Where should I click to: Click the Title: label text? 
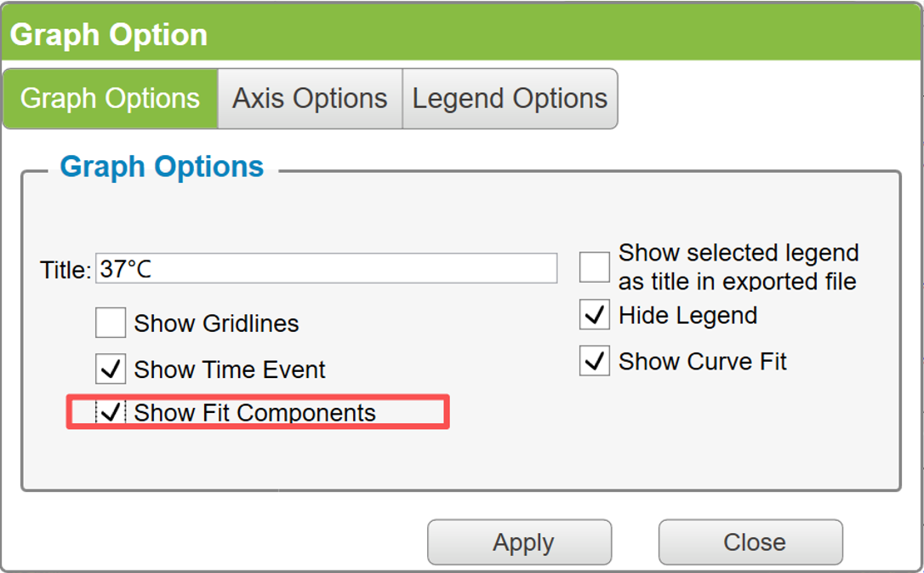[66, 271]
